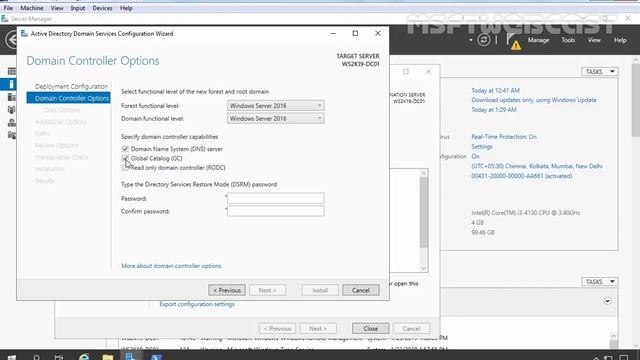Open File Explorer from taskbar
Image resolution: width=640 pixels, height=360 pixels.
pos(108,357)
